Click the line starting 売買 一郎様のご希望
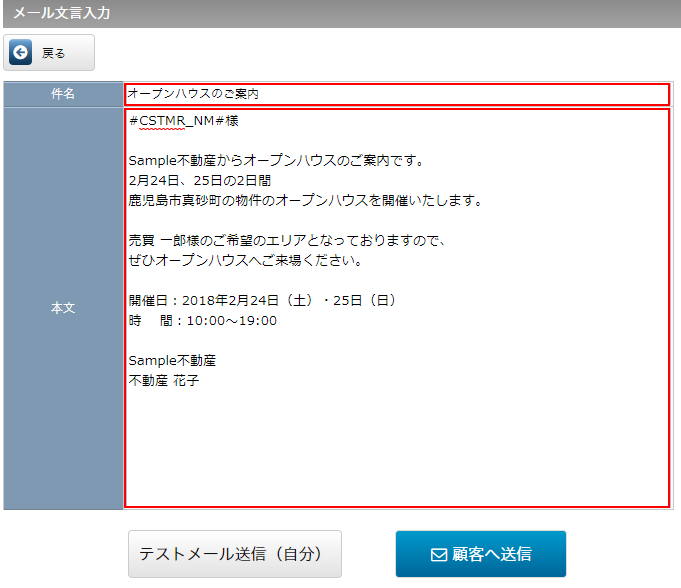The image size is (681, 588). click(x=286, y=241)
